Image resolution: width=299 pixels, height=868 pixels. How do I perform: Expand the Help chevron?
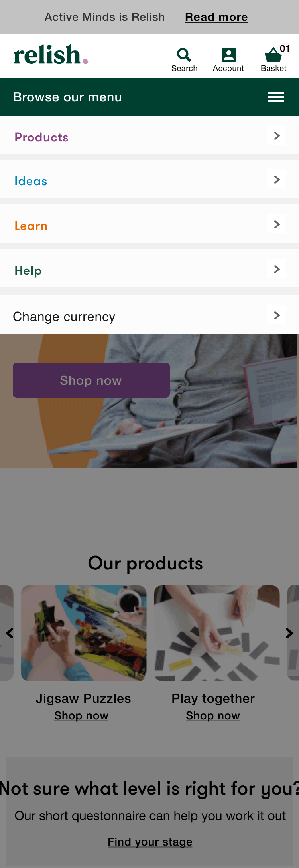point(277,269)
